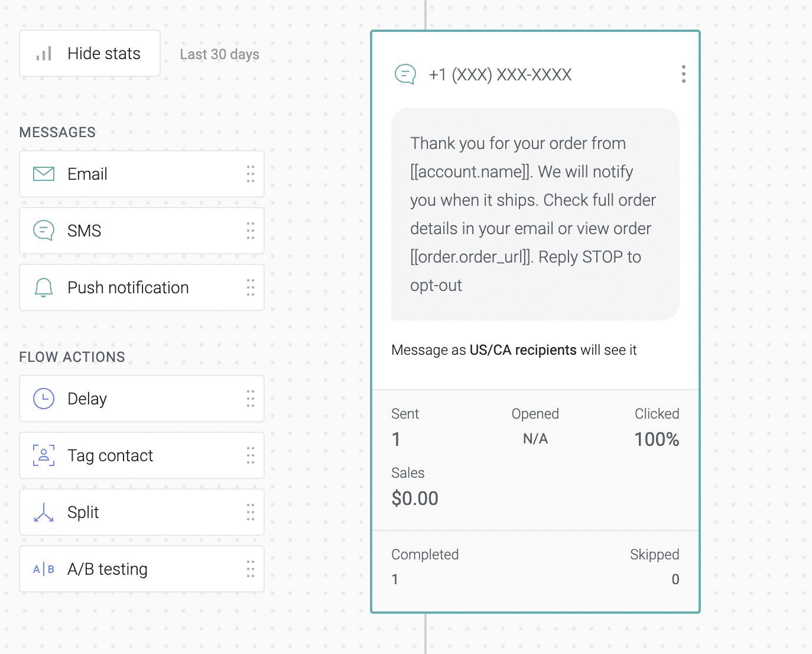Click the SMS speech bubble icon in sidebar
Viewport: 812px width, 654px height.
[x=44, y=231]
